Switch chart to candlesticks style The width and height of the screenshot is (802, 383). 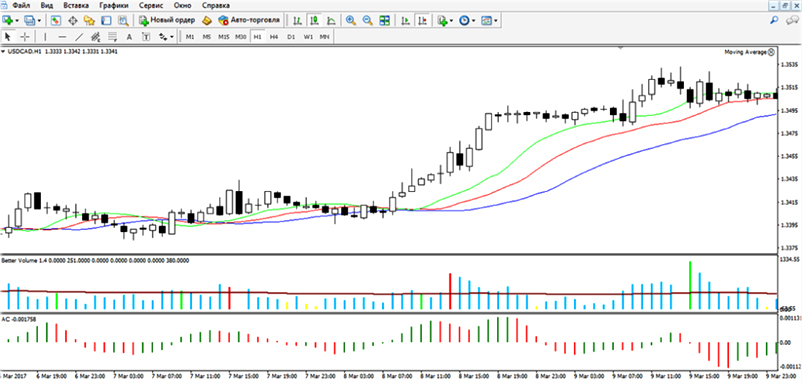coord(314,20)
